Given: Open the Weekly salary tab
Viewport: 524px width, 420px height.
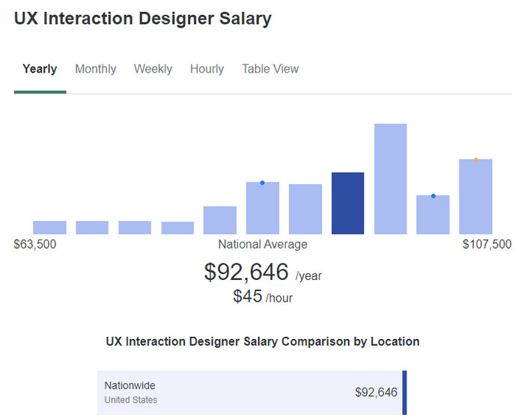Looking at the screenshot, I should click(x=153, y=69).
